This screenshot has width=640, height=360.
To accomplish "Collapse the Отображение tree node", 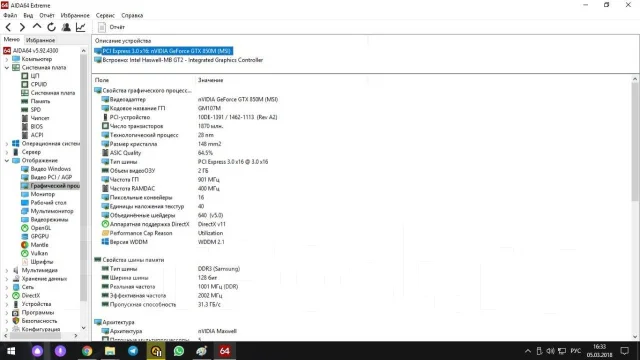I will [6, 160].
